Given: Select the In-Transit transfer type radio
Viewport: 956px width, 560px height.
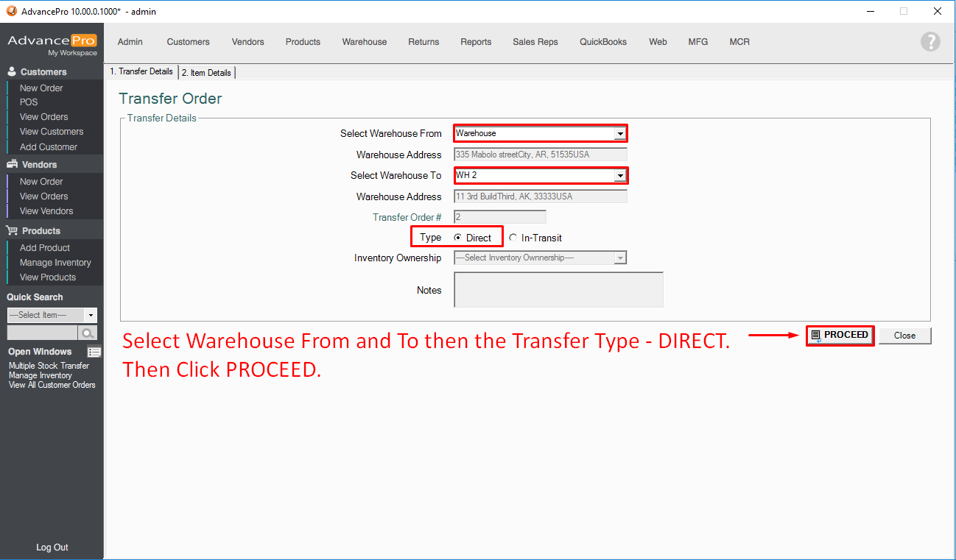Looking at the screenshot, I should click(513, 238).
